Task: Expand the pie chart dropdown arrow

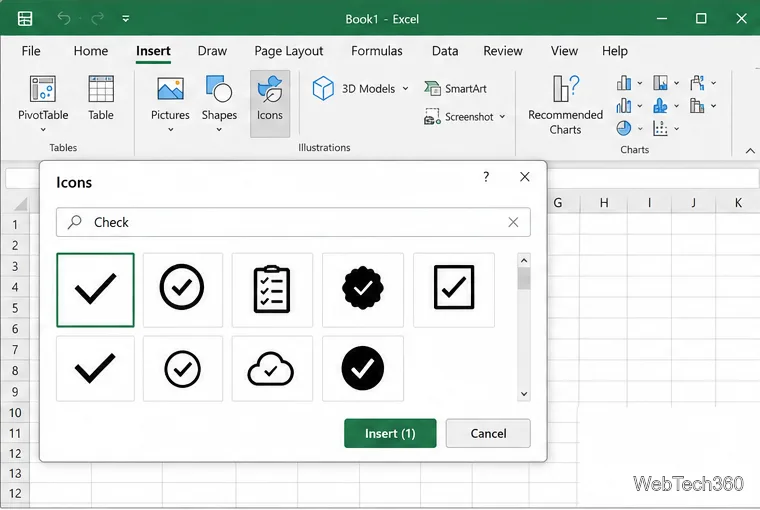Action: tap(640, 128)
